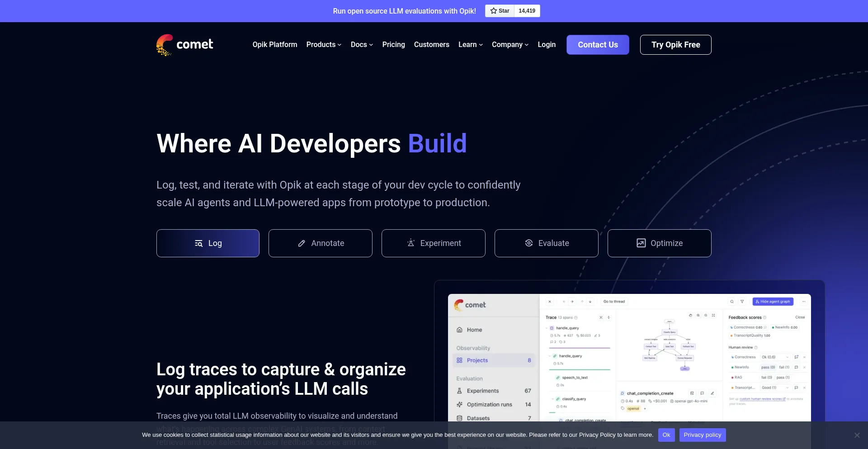Open the Learn dropdown menu
The image size is (868, 449).
tap(470, 45)
